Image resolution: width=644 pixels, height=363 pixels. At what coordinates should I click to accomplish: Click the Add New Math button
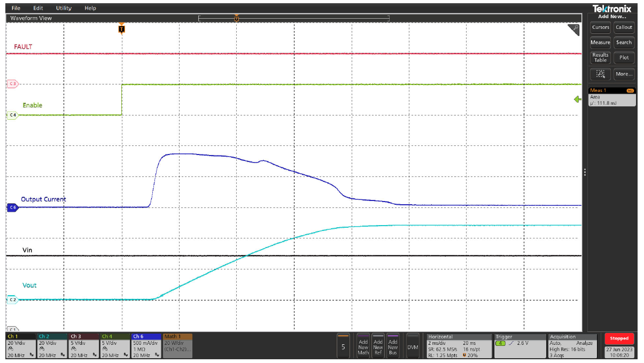click(363, 346)
